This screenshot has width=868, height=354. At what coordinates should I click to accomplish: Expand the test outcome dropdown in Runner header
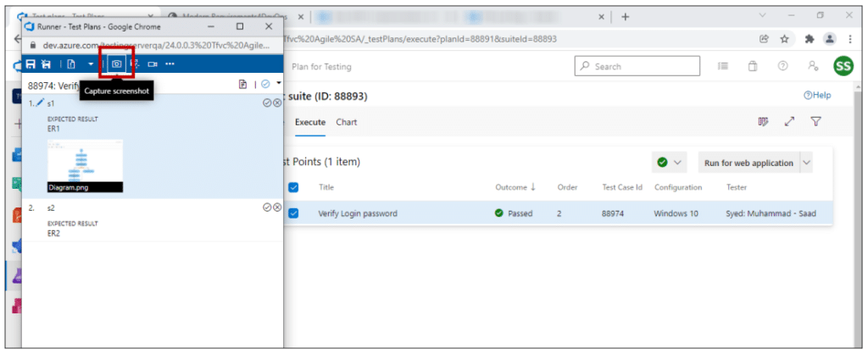pos(278,84)
